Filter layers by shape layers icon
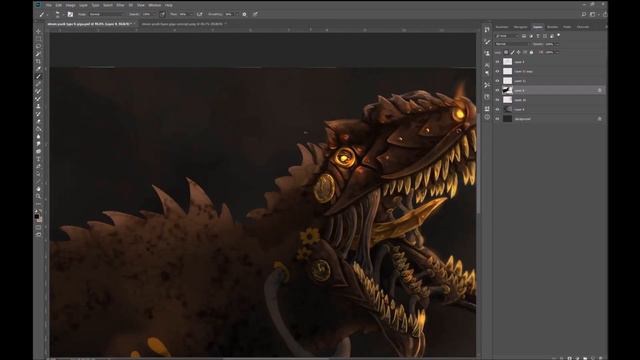Screen dimensions: 640x360 pos(544,36)
